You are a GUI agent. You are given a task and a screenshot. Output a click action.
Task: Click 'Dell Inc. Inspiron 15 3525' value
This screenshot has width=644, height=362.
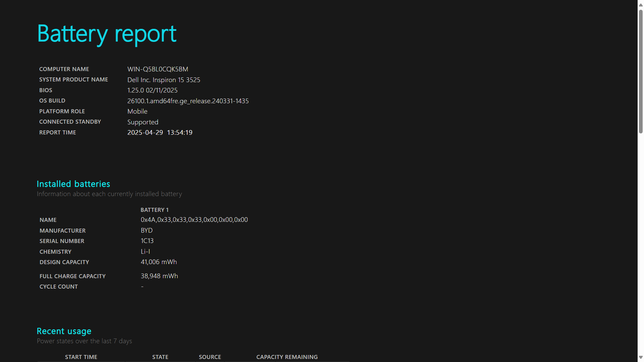(164, 80)
